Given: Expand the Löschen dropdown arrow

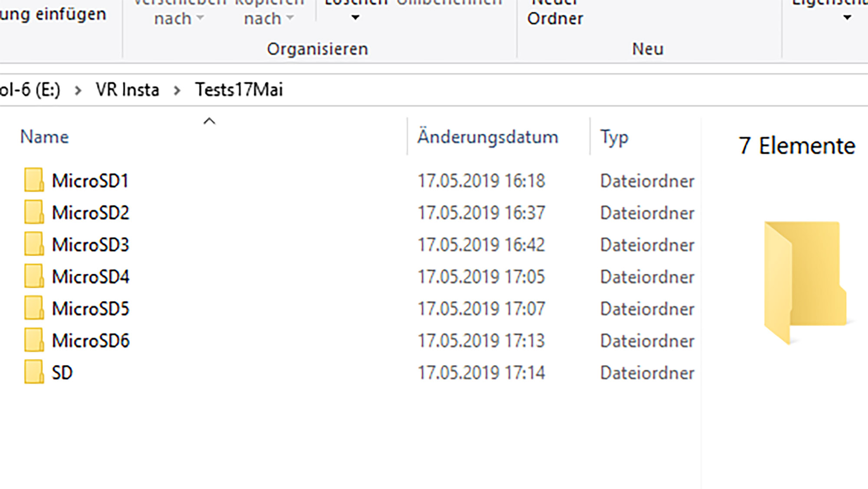Looking at the screenshot, I should pos(355,18).
